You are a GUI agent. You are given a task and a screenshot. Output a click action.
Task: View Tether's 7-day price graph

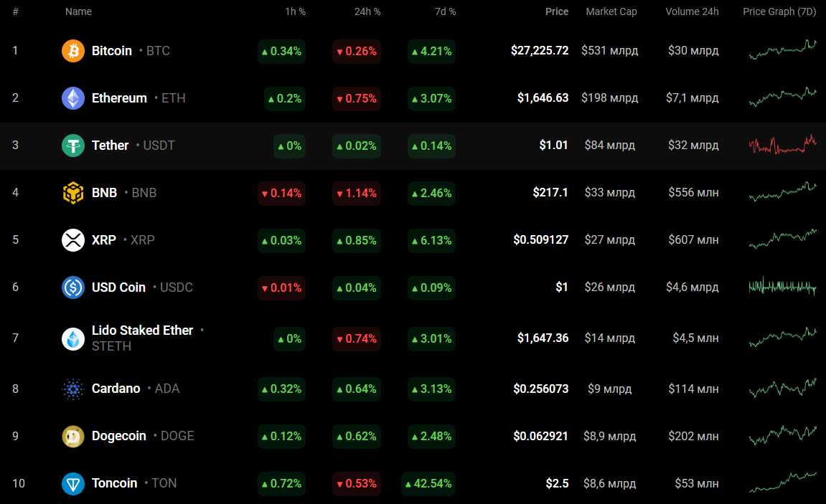tap(782, 145)
